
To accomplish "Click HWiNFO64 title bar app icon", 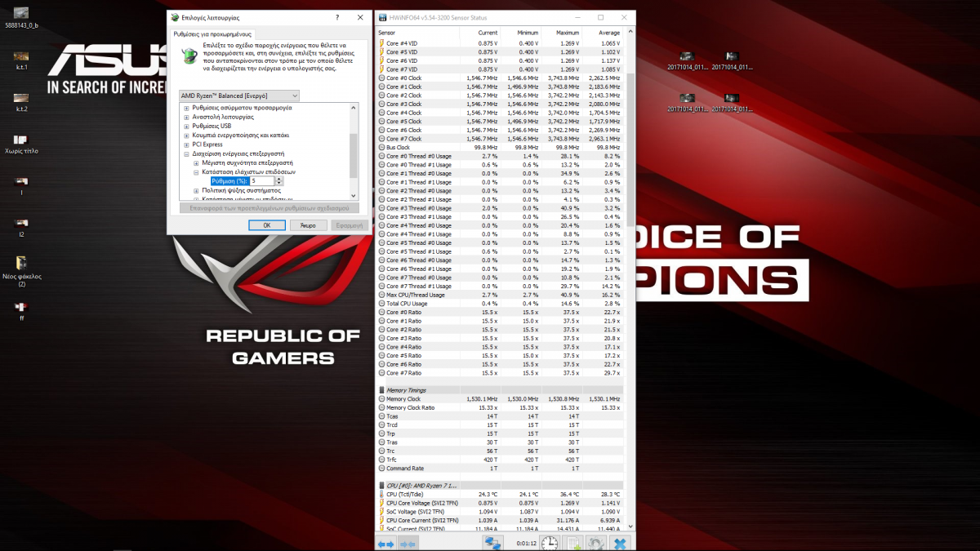I will click(x=382, y=17).
